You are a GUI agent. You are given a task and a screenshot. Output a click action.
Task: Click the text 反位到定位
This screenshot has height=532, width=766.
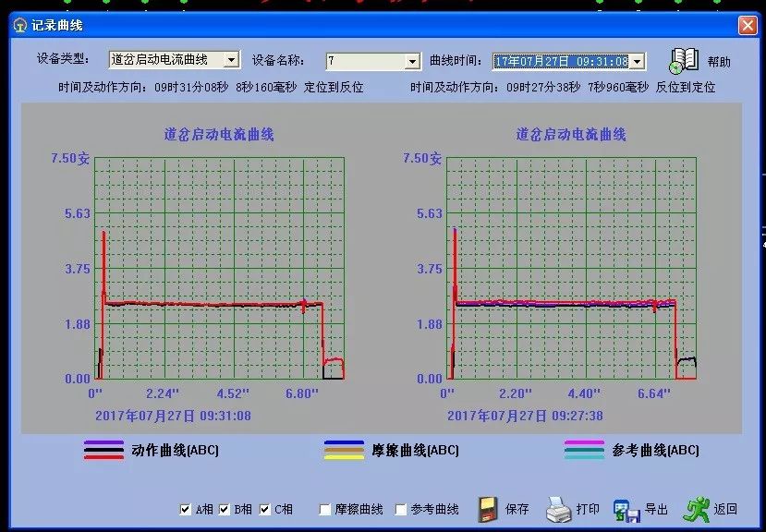[x=686, y=88]
